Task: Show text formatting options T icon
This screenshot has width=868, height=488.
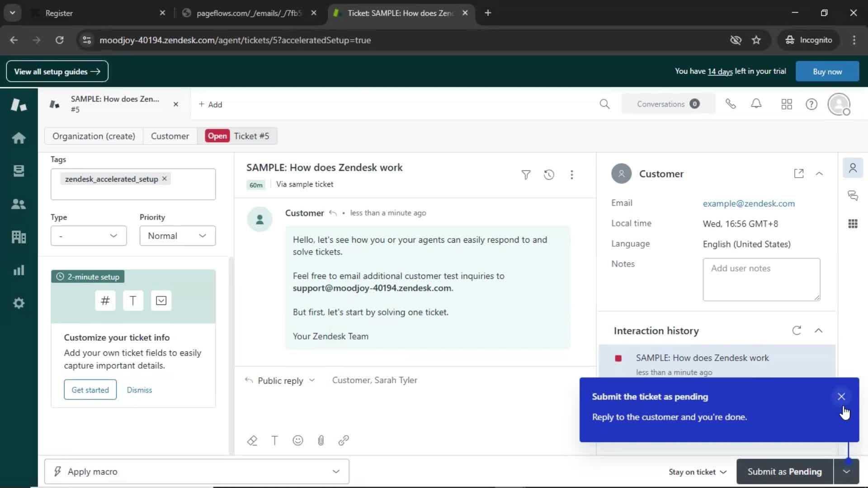Action: 274,441
